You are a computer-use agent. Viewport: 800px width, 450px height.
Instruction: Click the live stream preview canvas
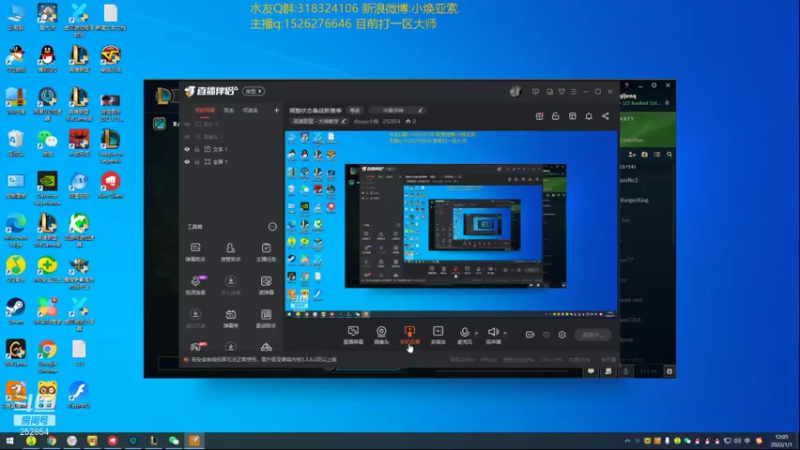point(451,224)
